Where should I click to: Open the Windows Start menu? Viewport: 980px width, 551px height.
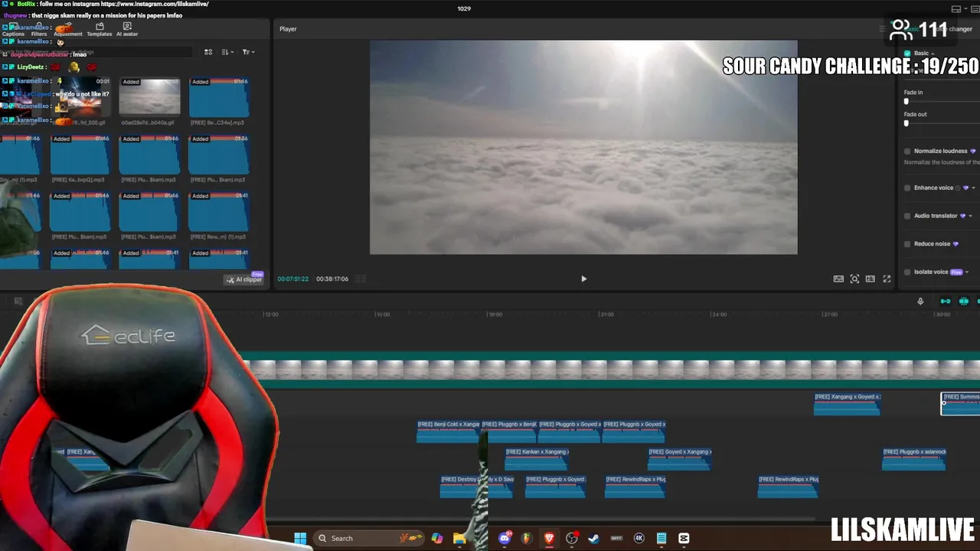300,538
